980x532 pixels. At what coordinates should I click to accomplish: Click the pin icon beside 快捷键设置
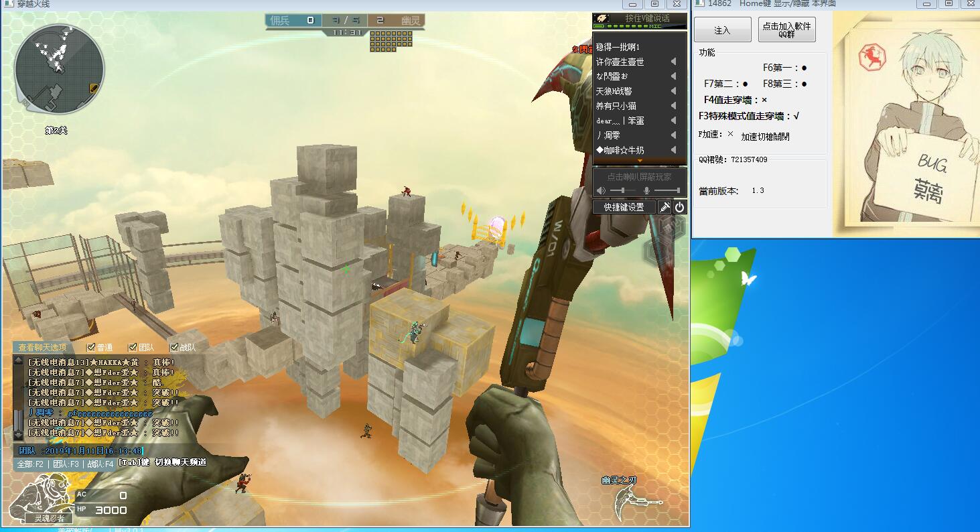click(664, 207)
